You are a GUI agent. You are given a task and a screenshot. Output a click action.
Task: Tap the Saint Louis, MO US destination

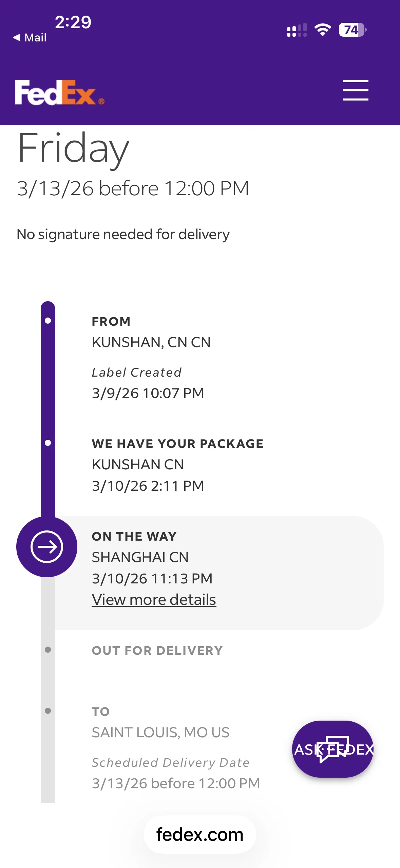(160, 733)
